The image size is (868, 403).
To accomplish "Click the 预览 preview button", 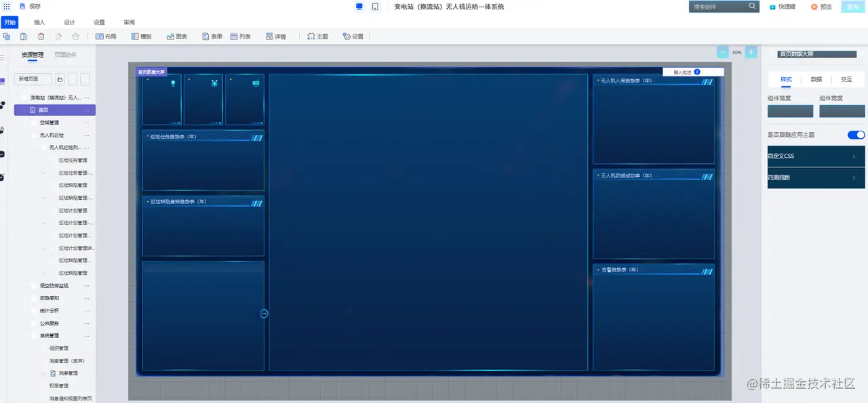I will point(821,7).
